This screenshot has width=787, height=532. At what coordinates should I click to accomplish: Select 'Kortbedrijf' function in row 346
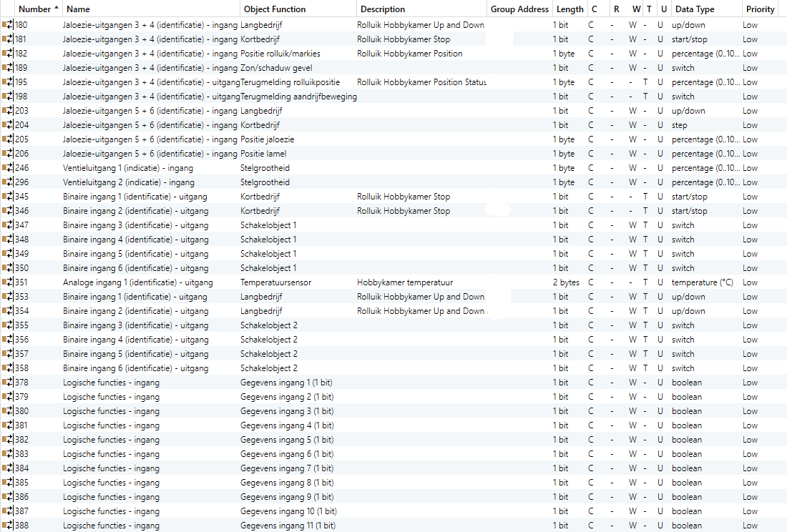[260, 211]
